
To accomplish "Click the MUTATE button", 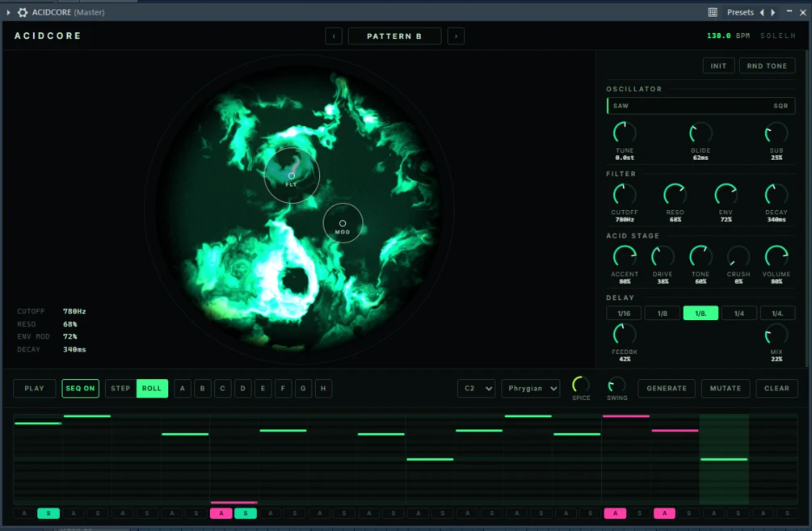I will pyautogui.click(x=726, y=389).
